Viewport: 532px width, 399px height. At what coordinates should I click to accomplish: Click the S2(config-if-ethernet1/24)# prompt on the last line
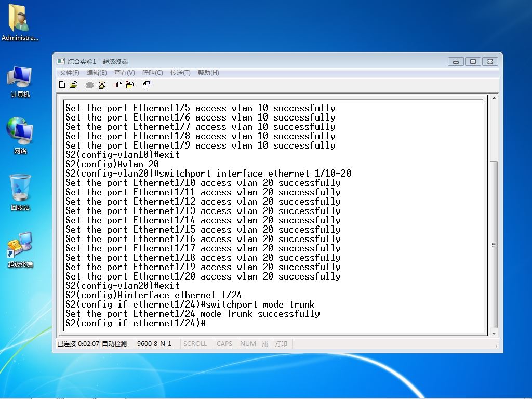(136, 323)
